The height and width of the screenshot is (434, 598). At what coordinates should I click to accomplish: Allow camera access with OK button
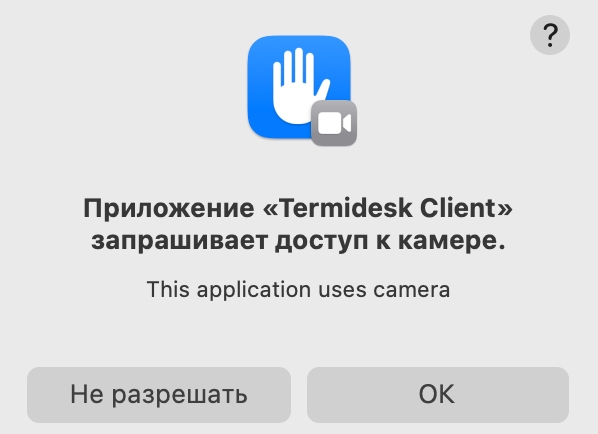pos(438,395)
